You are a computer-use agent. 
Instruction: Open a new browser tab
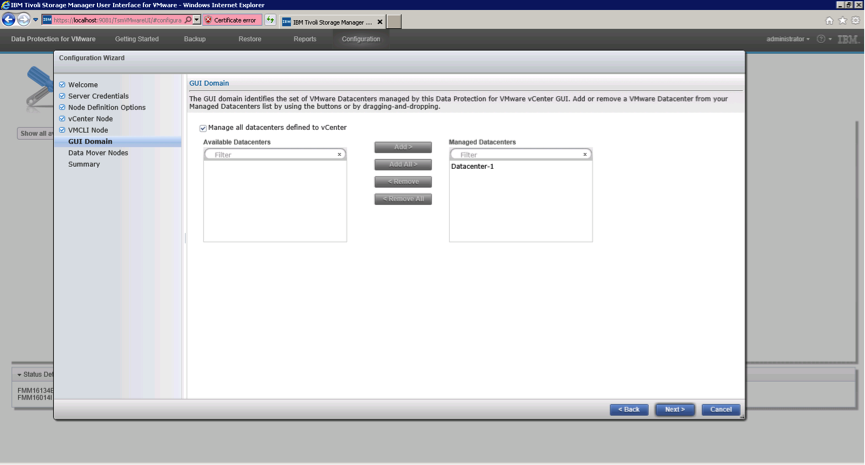click(394, 22)
